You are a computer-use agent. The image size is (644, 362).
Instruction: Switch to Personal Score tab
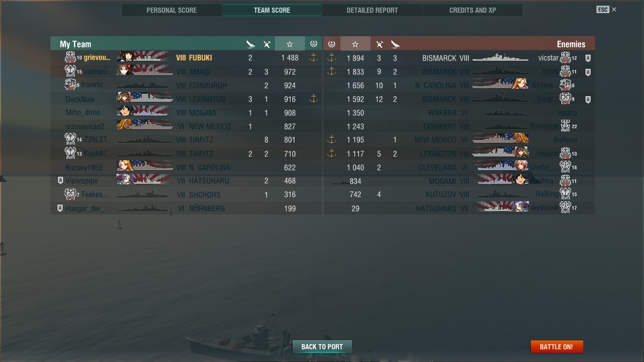tap(172, 10)
